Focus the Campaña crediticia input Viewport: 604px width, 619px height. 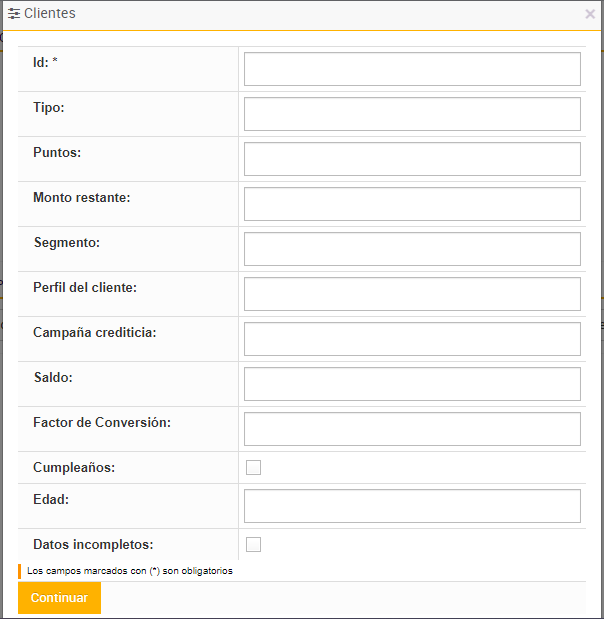click(412, 339)
